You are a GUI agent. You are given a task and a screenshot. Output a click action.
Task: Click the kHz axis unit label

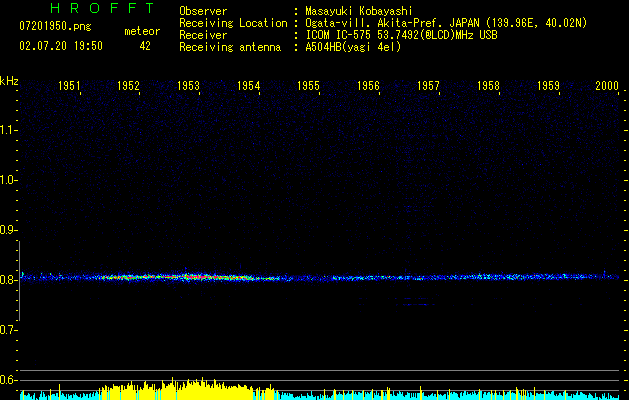coord(9,81)
